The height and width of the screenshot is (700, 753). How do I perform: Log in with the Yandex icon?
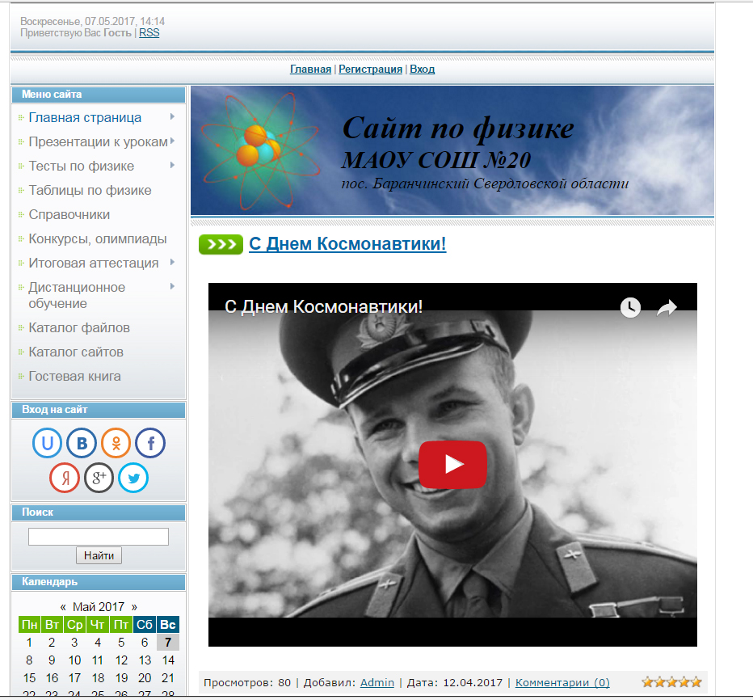click(65, 478)
